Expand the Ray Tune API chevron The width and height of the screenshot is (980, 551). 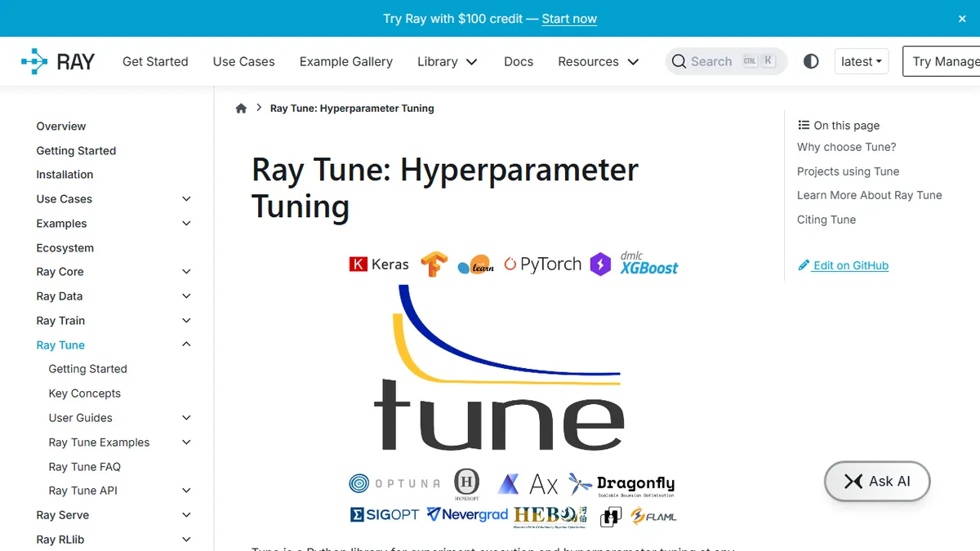pos(186,491)
